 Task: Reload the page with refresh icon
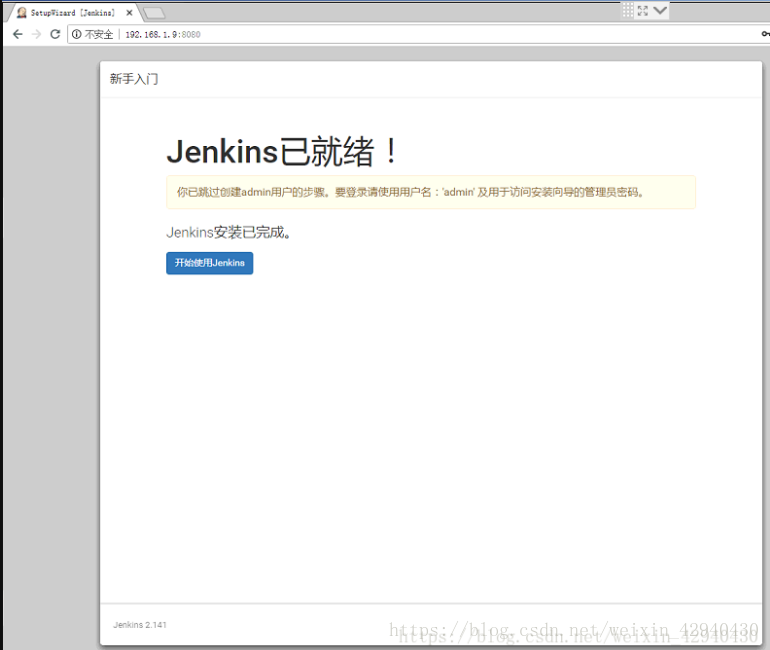(x=55, y=34)
